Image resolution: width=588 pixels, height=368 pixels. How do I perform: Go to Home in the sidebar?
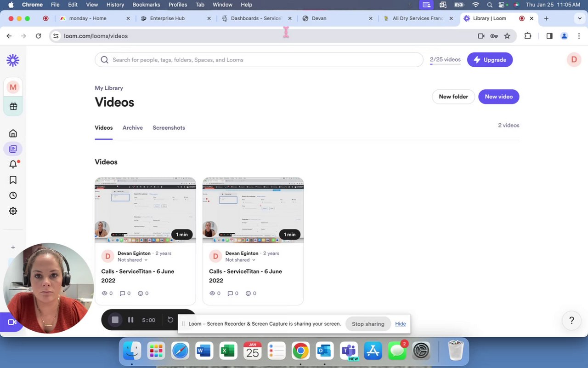click(x=13, y=133)
